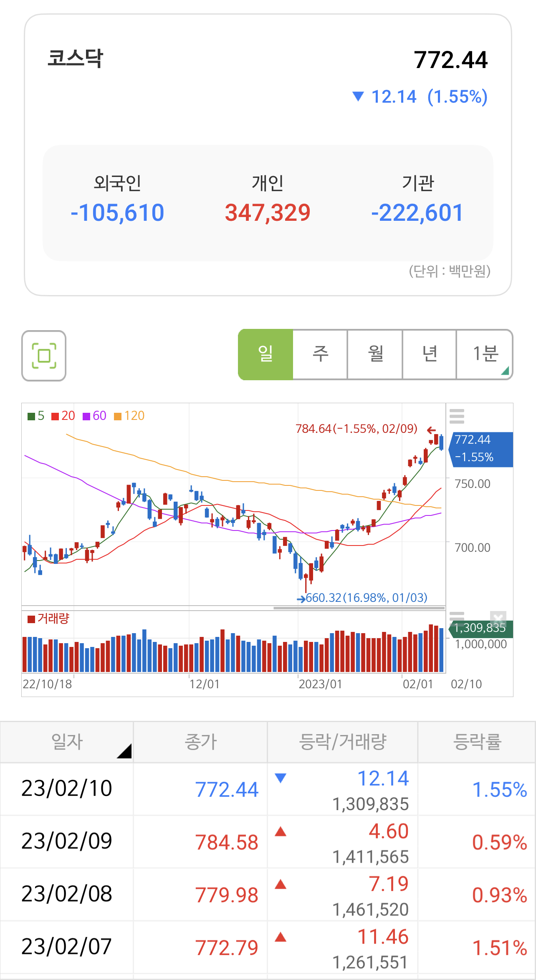Click the main index value 772.44
This screenshot has height=980, width=536.
coord(450,60)
